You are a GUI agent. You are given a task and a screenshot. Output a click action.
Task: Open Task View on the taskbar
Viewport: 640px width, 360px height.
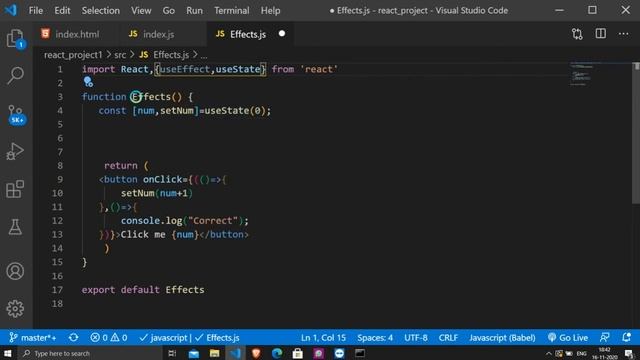point(172,353)
